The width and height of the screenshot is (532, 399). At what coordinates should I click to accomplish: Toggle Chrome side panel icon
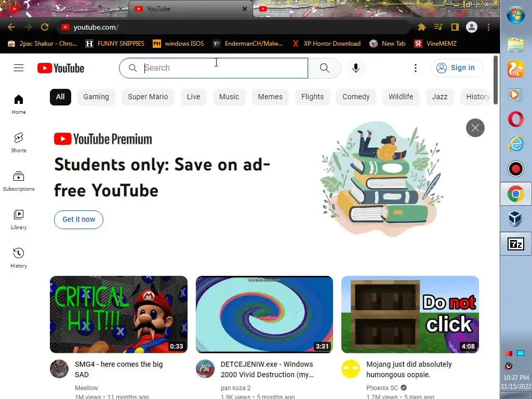coord(455,27)
